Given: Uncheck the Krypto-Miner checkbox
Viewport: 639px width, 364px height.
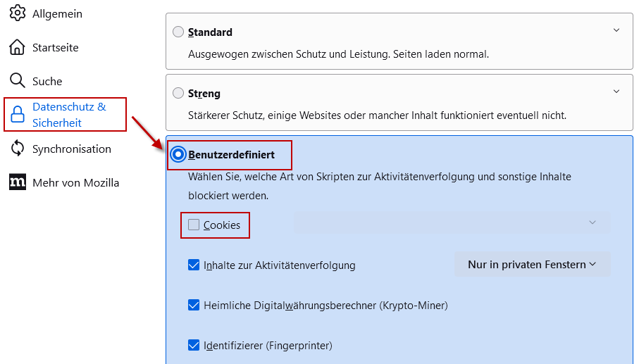Looking at the screenshot, I should pyautogui.click(x=194, y=305).
